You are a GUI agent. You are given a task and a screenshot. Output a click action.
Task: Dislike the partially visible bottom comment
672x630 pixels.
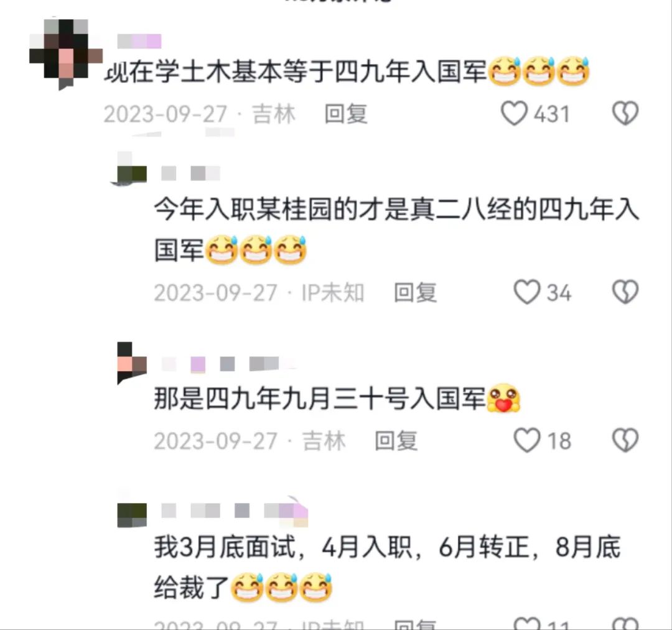coord(625,624)
